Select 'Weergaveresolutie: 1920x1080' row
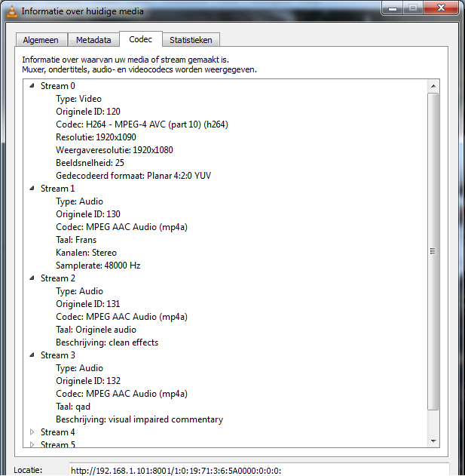 point(115,150)
